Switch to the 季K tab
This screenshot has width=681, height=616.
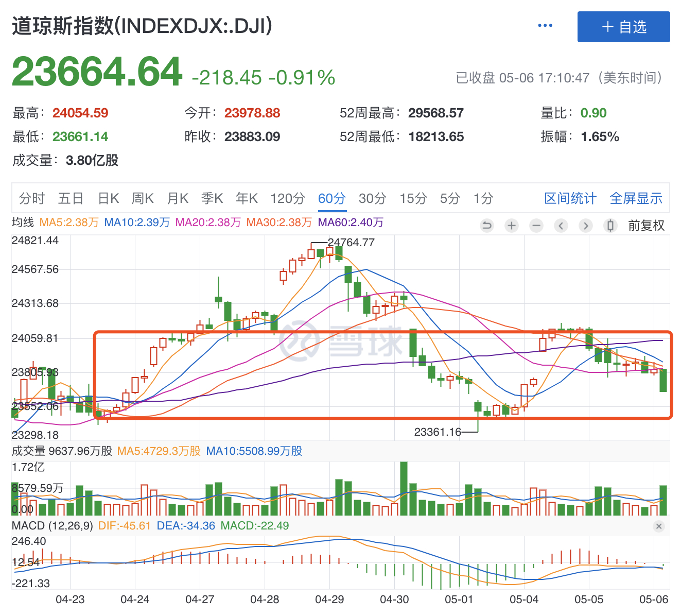click(x=212, y=198)
